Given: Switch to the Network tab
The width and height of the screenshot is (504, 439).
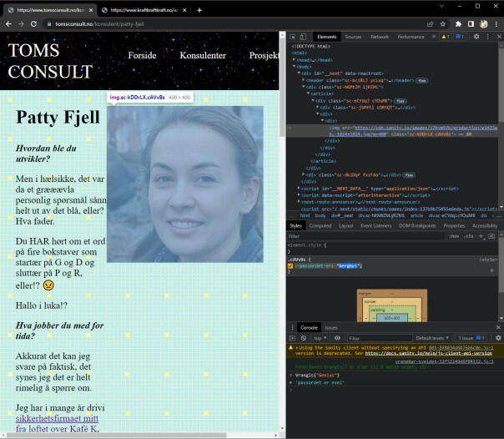Looking at the screenshot, I should click(x=380, y=37).
